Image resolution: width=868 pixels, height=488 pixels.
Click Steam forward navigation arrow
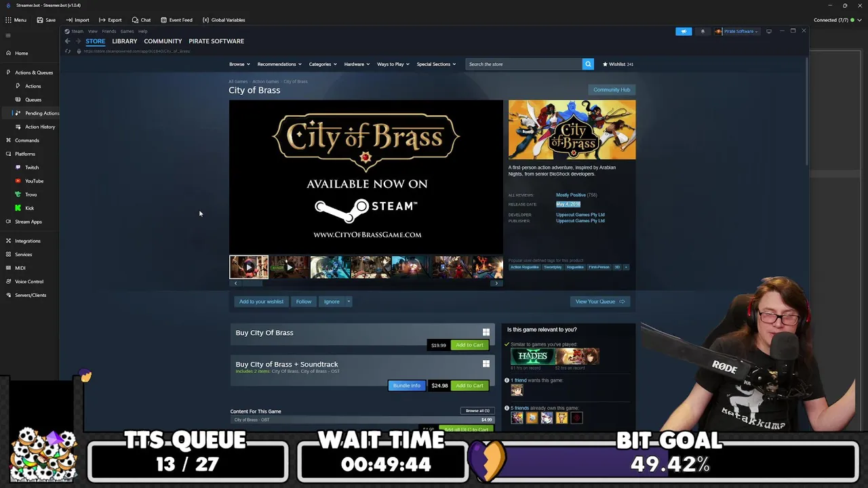78,41
